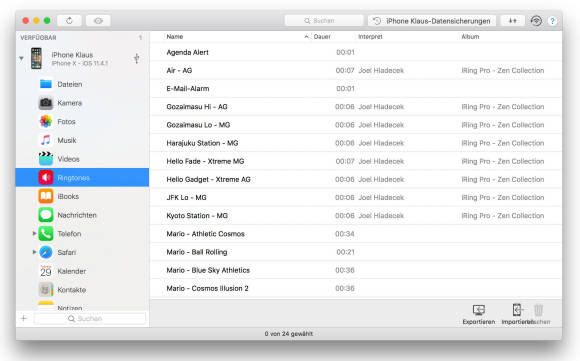Screen dimensions: 580x361
Task: Open the Wi-Fi connection icon
Action: pyautogui.click(x=536, y=21)
